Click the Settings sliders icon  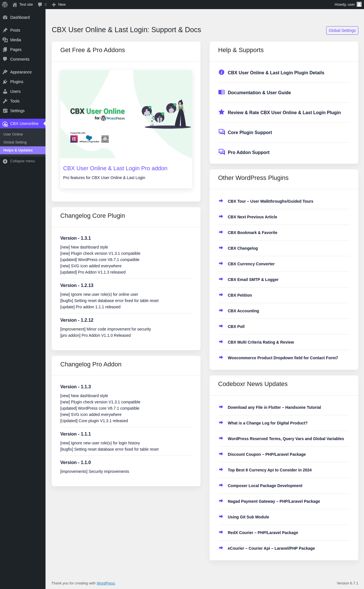point(5,111)
